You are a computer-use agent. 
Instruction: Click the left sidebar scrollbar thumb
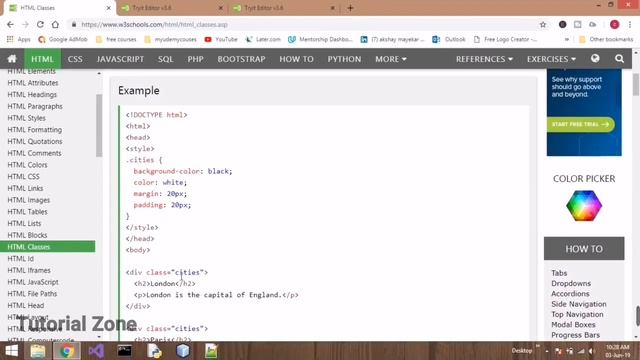(x=99, y=125)
